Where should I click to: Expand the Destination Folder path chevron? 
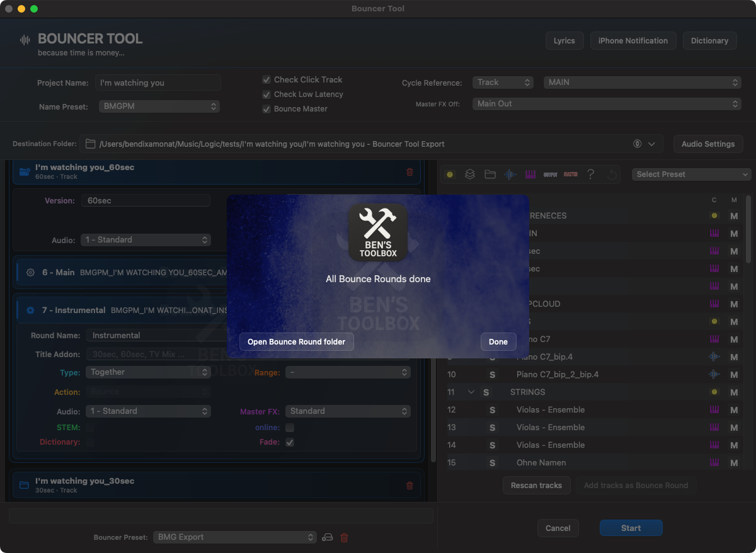point(651,144)
